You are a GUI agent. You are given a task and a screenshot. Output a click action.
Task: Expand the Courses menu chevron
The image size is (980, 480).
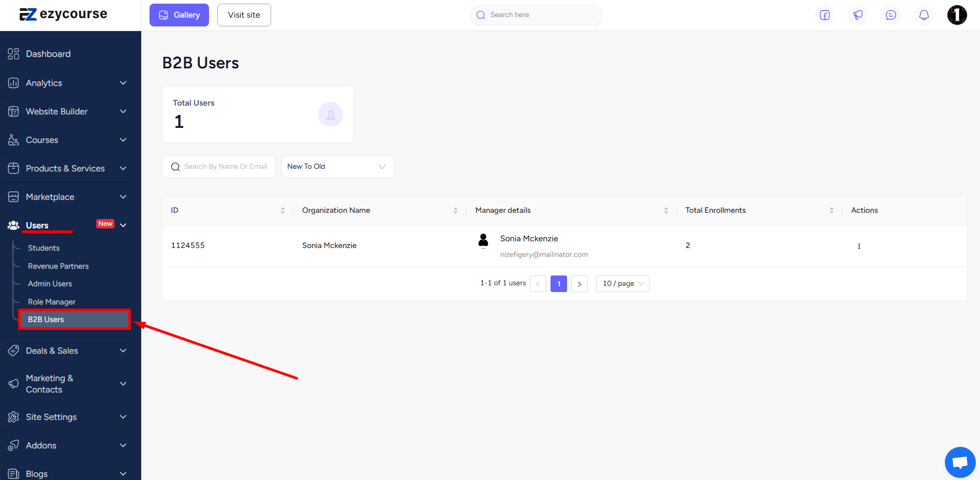(x=123, y=140)
